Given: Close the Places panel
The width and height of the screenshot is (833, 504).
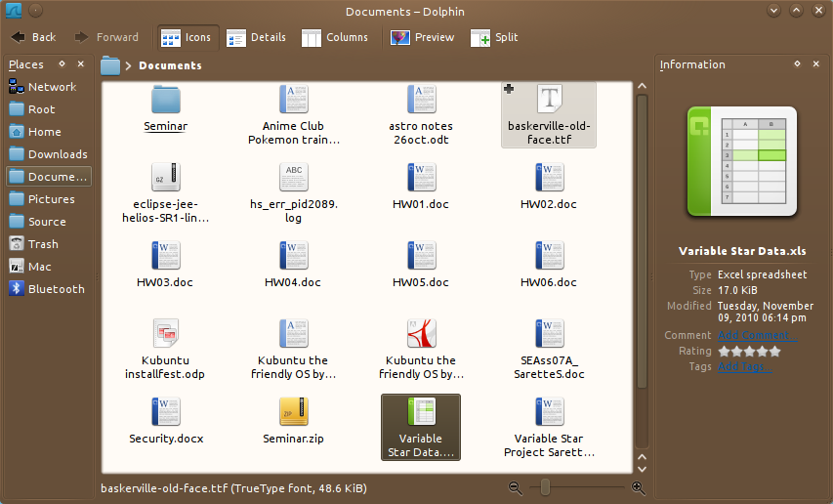Looking at the screenshot, I should click(81, 63).
